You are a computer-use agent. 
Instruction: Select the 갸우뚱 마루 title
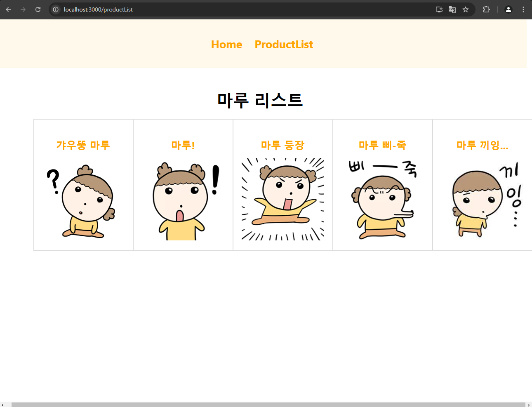(83, 145)
